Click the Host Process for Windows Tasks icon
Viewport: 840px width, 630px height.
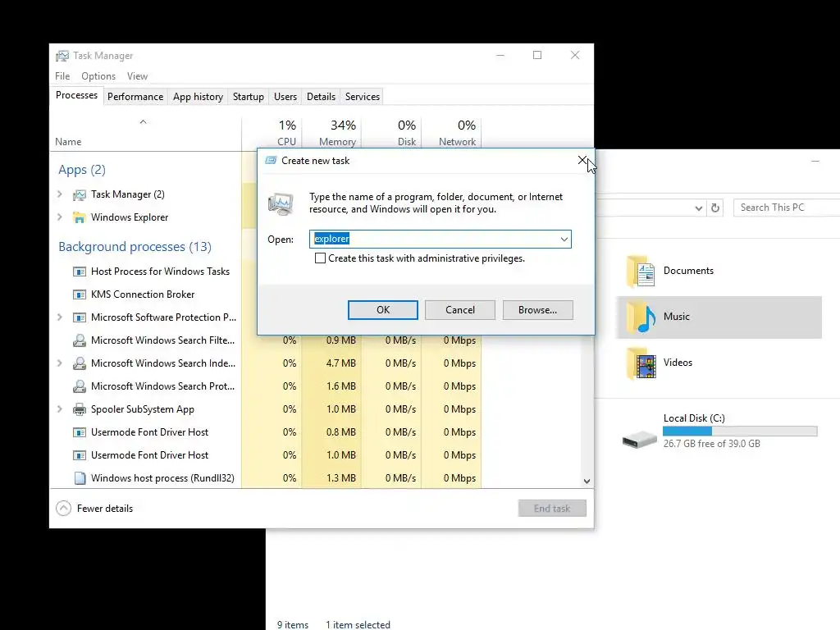80,272
